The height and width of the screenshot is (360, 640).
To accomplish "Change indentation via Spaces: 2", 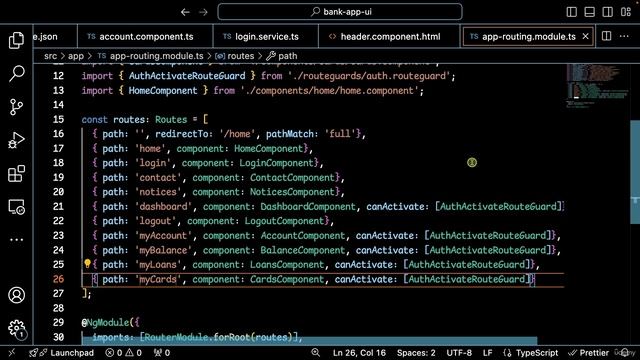I will click(416, 353).
